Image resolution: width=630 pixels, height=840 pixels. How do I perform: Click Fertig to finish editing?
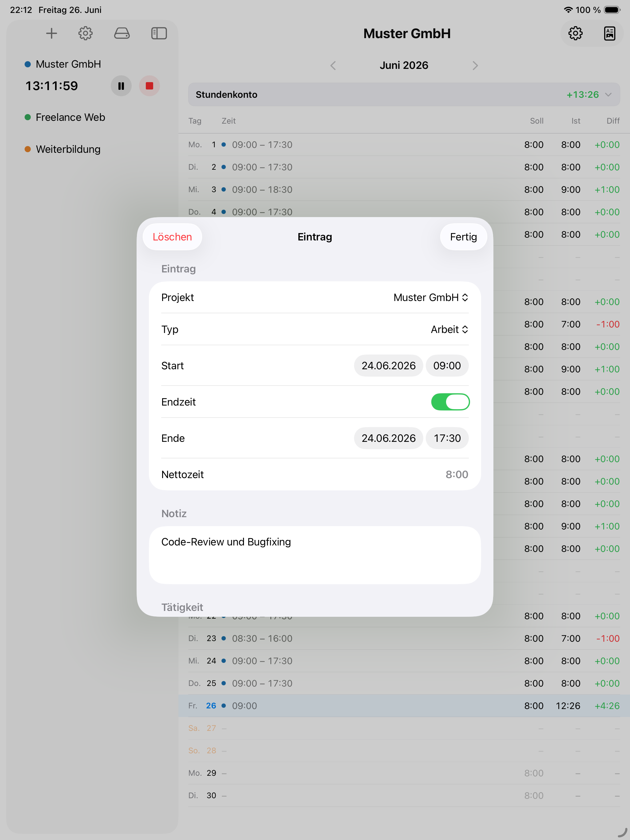pos(463,237)
